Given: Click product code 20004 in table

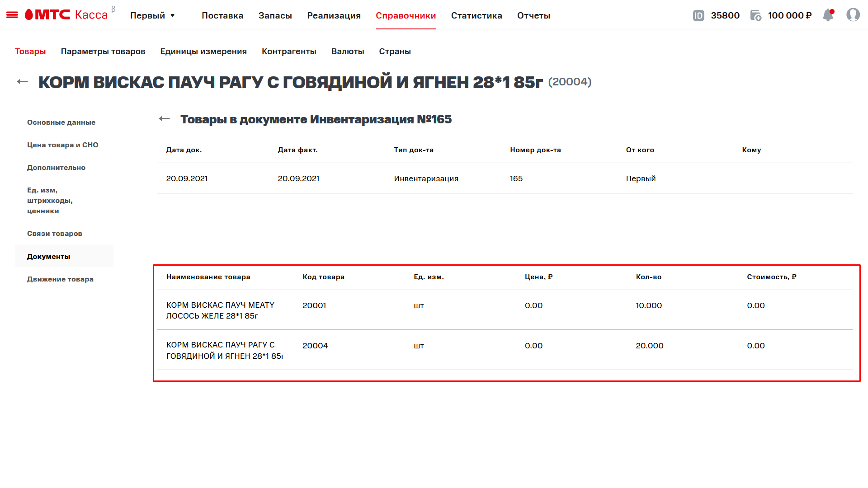Looking at the screenshot, I should click(316, 346).
